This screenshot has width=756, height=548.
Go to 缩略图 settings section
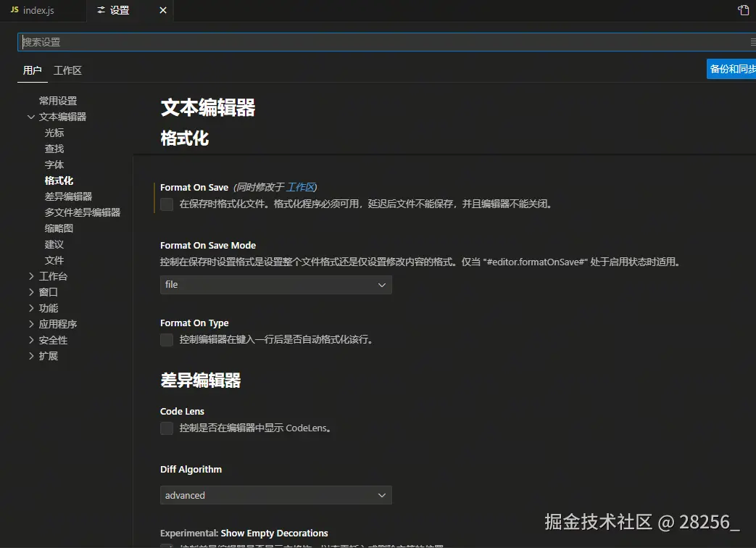[x=59, y=228]
